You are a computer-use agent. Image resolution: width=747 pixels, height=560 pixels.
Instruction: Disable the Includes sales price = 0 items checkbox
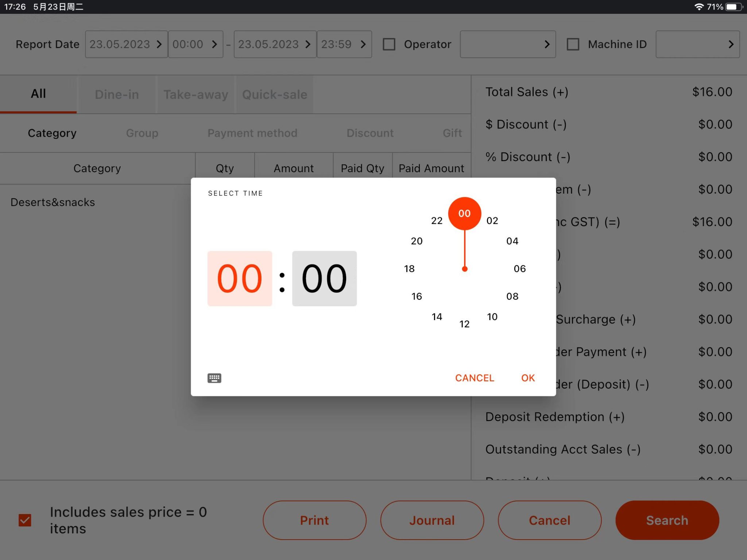click(24, 520)
